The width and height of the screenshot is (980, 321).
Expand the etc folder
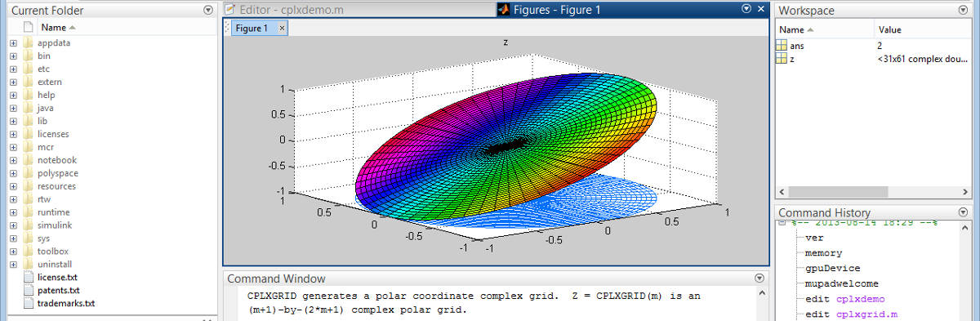pos(13,69)
